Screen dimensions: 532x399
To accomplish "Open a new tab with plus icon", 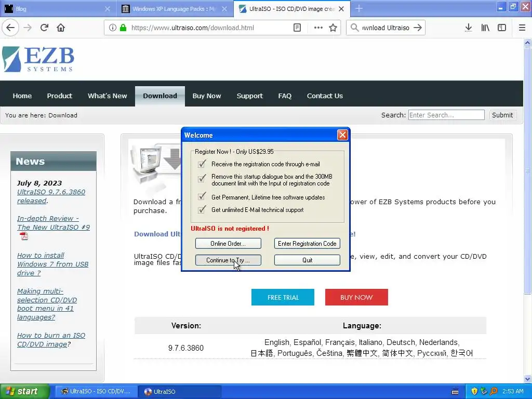I will tap(359, 8).
